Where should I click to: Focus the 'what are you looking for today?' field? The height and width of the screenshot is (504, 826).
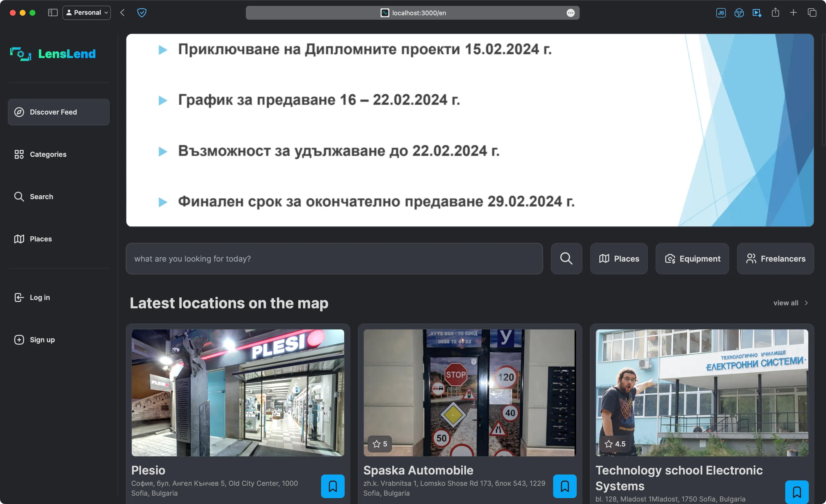(334, 259)
